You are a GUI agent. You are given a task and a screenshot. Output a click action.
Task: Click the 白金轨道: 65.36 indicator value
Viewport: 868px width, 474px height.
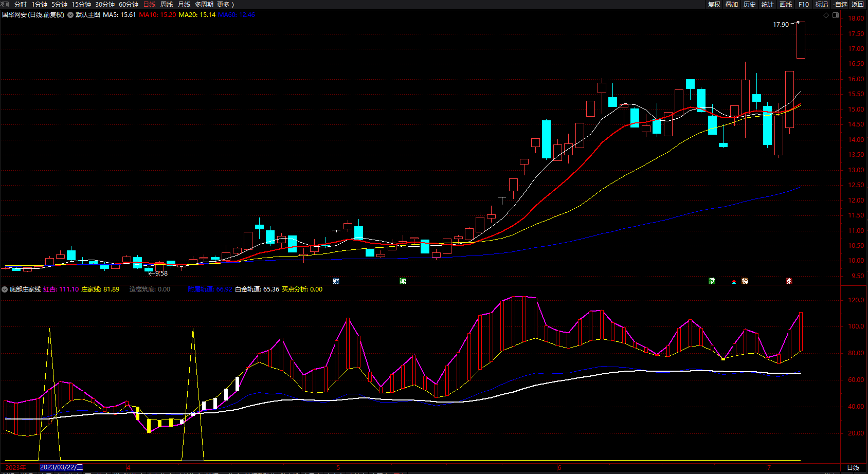257,289
